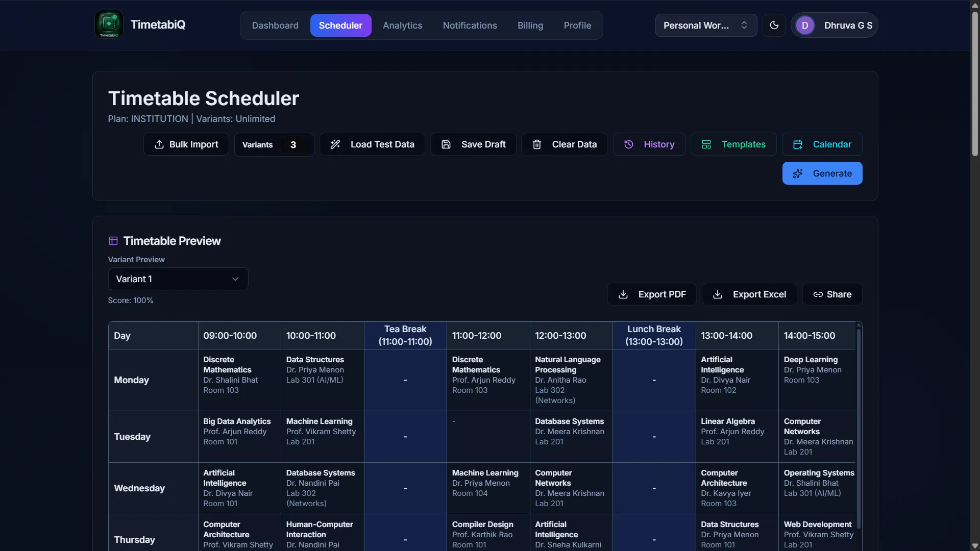Click the Wednesday row label
The image size is (980, 551).
[x=139, y=488]
